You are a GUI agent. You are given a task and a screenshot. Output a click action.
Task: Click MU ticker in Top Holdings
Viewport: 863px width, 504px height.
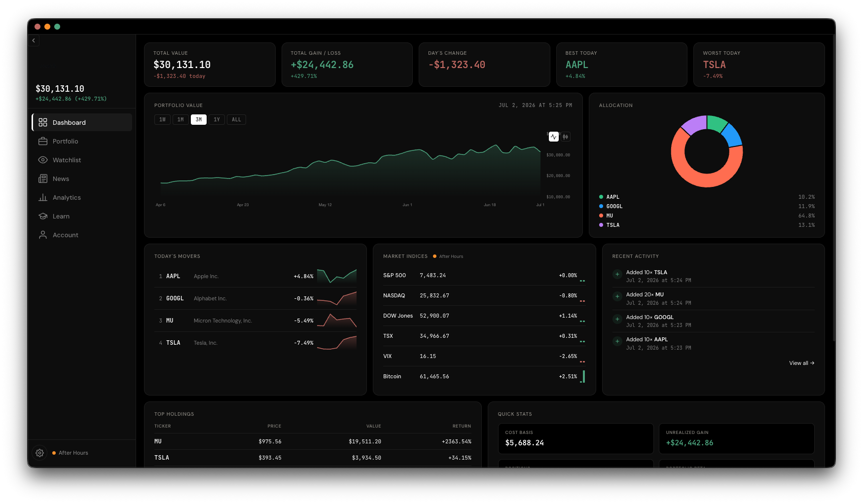tap(158, 441)
